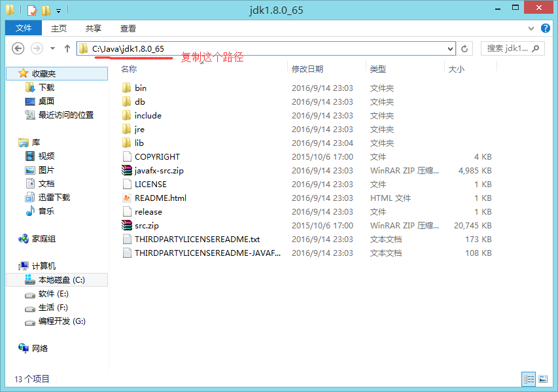Click the 20,745 KB size value
The image size is (558, 392).
click(x=472, y=225)
